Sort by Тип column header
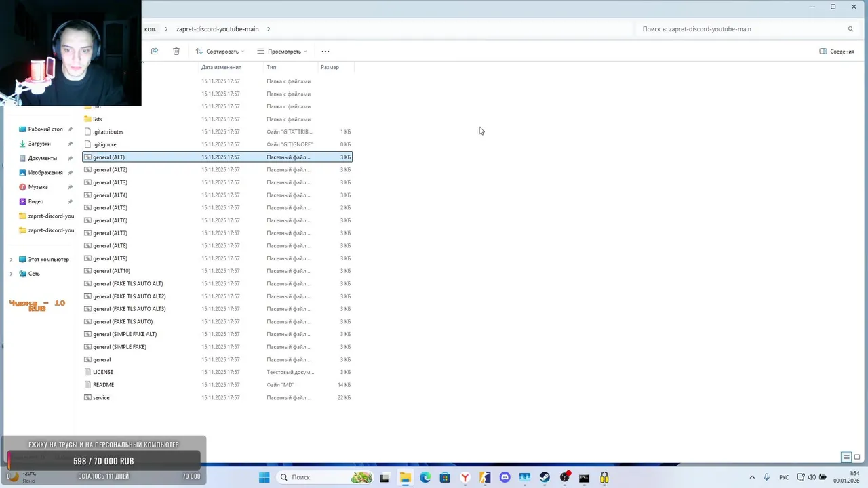868x488 pixels. click(271, 67)
